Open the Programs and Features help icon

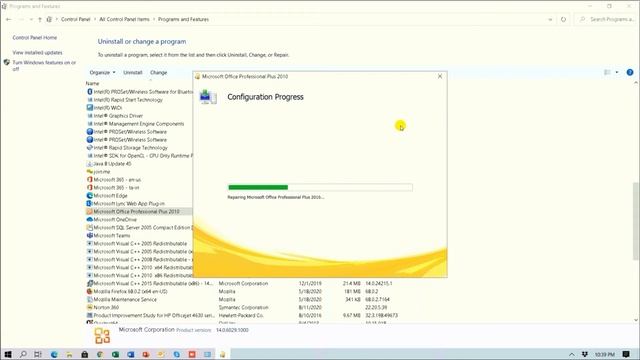[630, 72]
